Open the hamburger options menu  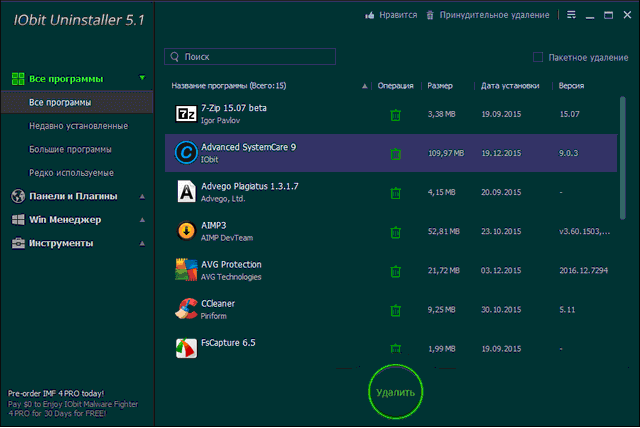571,15
